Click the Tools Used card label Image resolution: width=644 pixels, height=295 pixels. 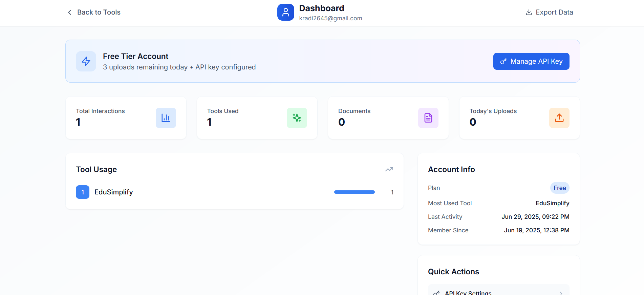[223, 111]
